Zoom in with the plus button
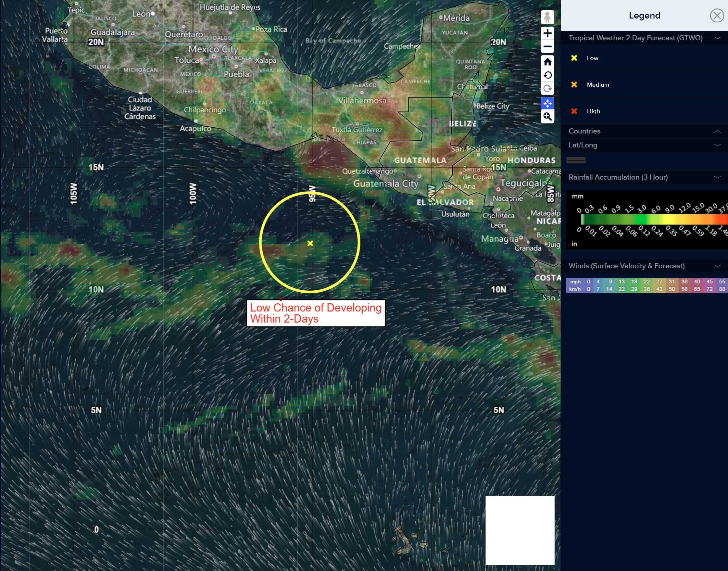Screen dimensions: 728x571 coord(547,33)
